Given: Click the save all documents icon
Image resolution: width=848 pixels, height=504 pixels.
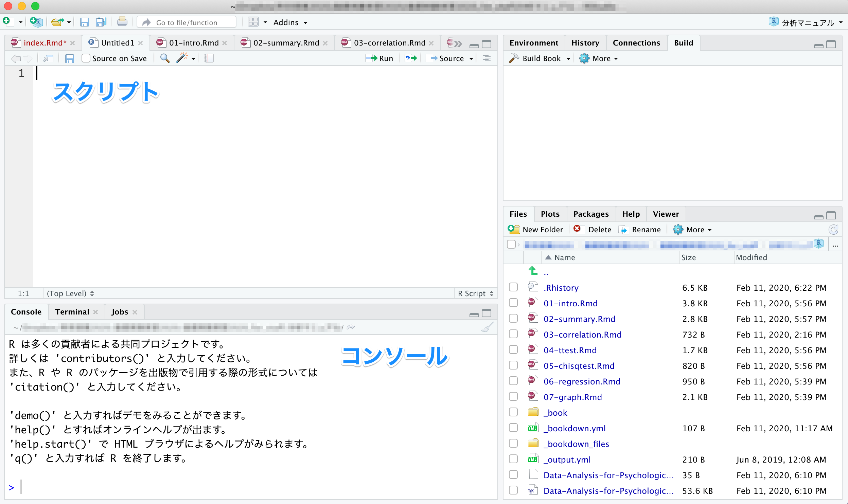Looking at the screenshot, I should (101, 22).
